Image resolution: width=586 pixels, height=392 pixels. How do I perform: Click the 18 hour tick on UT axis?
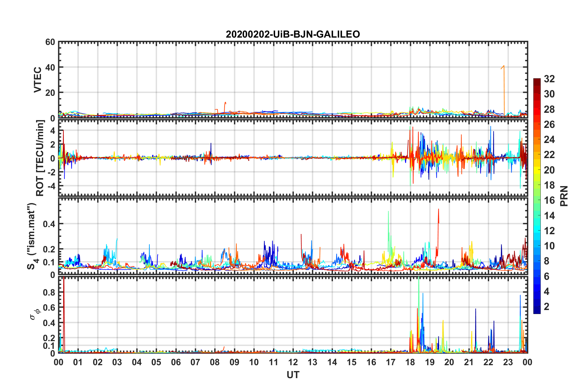click(x=410, y=362)
